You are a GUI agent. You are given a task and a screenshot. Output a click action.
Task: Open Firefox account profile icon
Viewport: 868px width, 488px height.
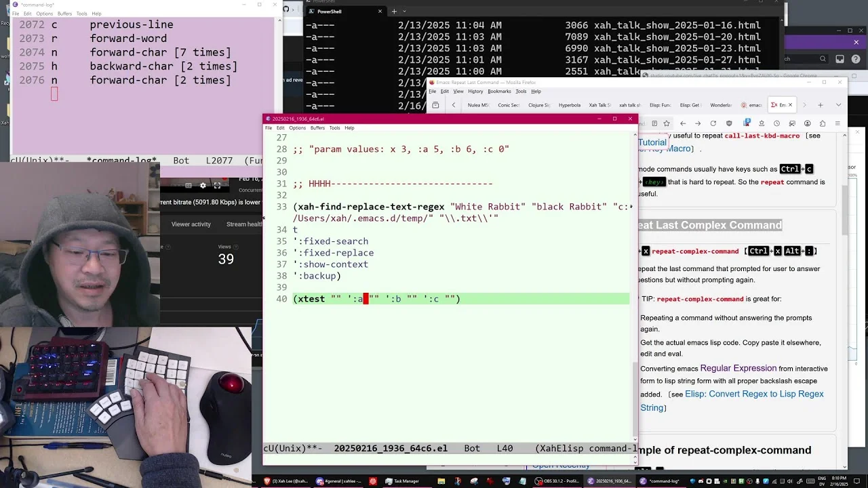point(807,123)
